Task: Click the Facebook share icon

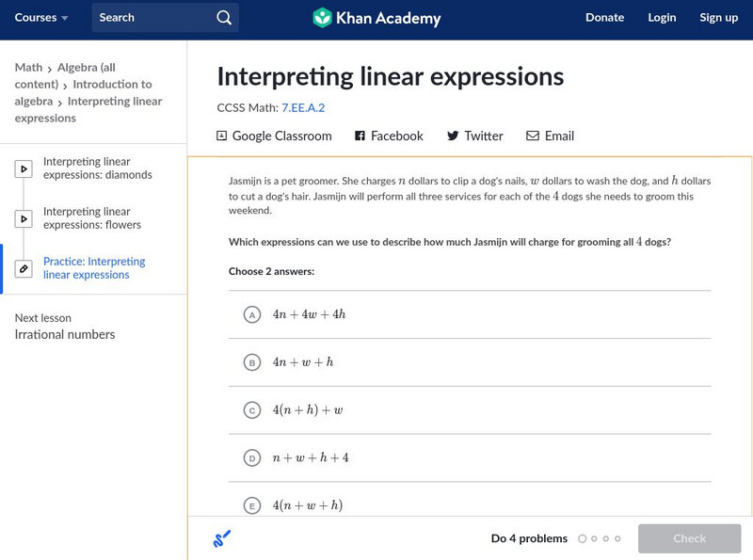Action: click(360, 136)
